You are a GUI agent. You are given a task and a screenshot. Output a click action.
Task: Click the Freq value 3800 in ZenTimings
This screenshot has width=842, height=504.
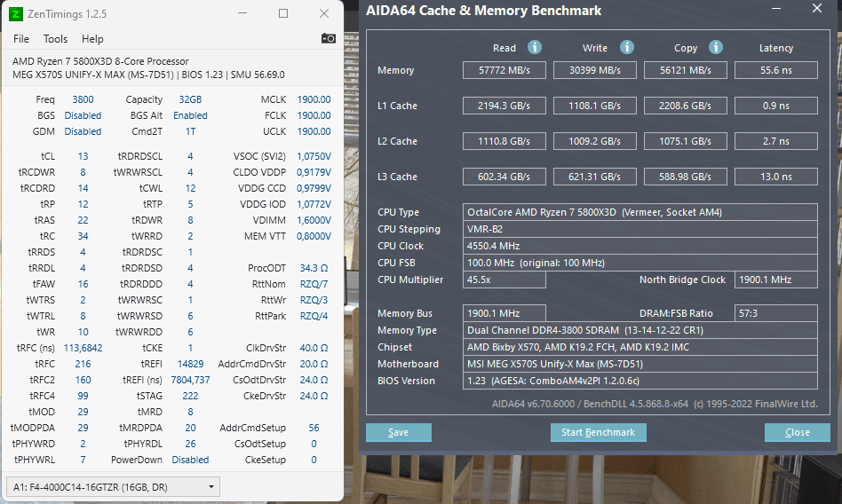point(83,99)
